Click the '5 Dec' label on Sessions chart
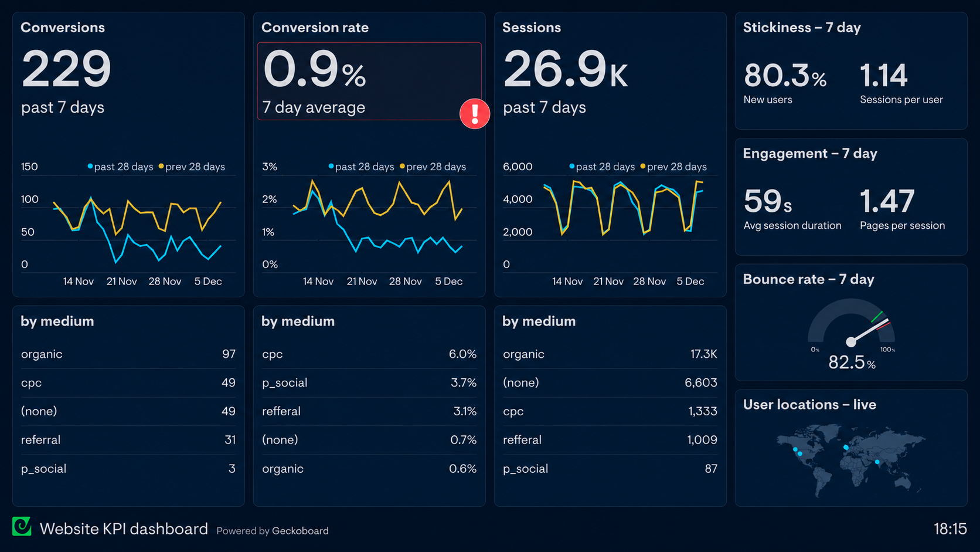980x552 pixels. click(x=690, y=282)
